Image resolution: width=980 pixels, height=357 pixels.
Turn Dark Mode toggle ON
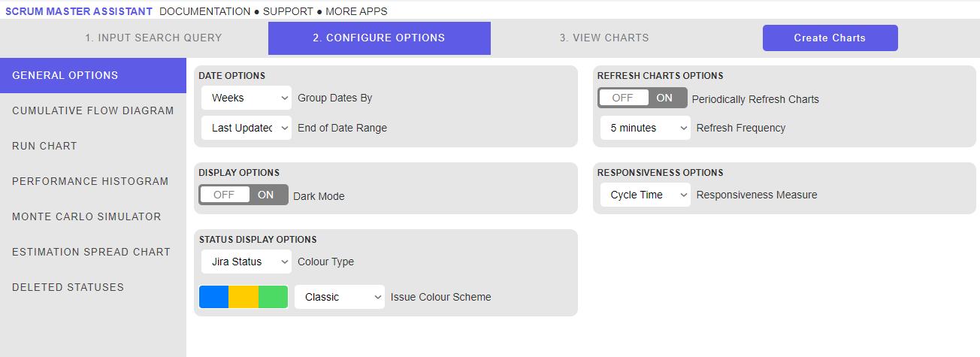point(266,195)
